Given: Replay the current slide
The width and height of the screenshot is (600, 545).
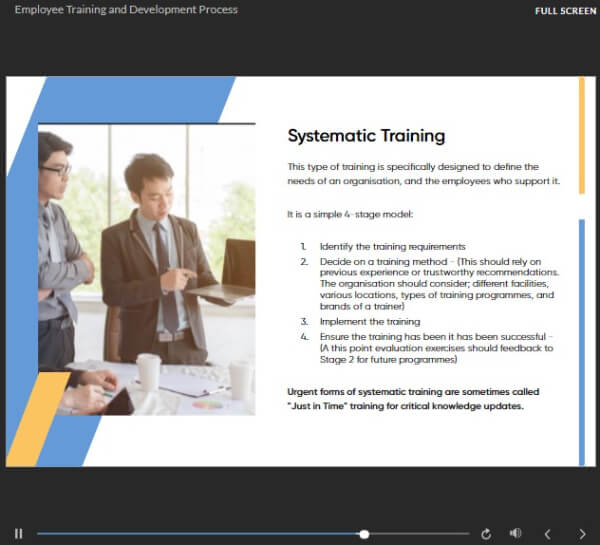Looking at the screenshot, I should 486,534.
